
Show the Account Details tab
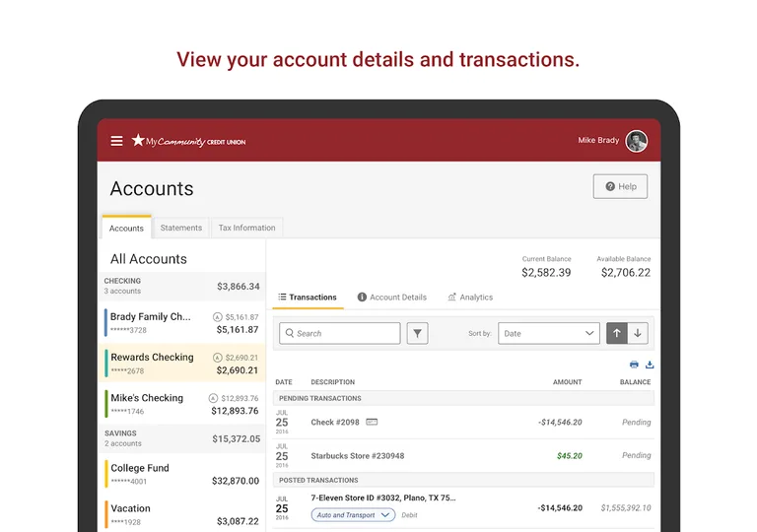(x=392, y=297)
